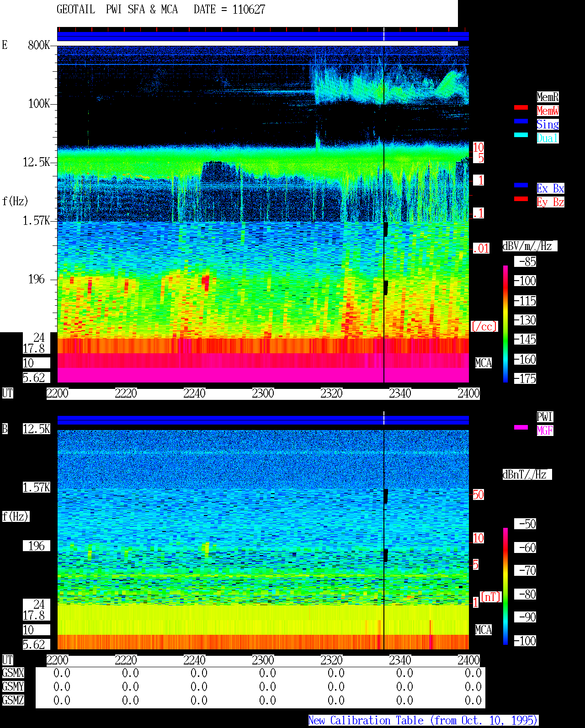This screenshot has width=585, height=728.
Task: Click the 'New Calibration Table (from Oct. 10, 1995)' link
Action: tap(423, 721)
